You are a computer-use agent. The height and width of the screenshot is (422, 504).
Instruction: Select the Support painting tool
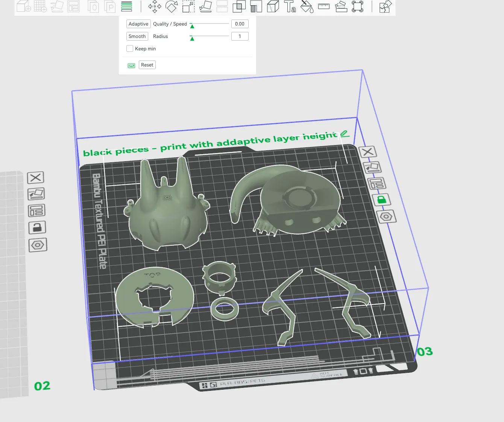click(x=256, y=6)
